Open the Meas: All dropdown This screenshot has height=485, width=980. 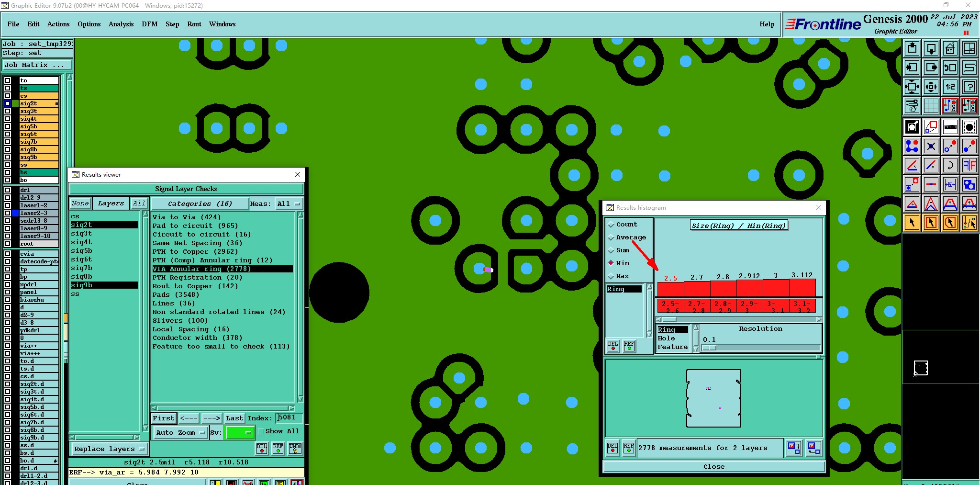point(290,204)
